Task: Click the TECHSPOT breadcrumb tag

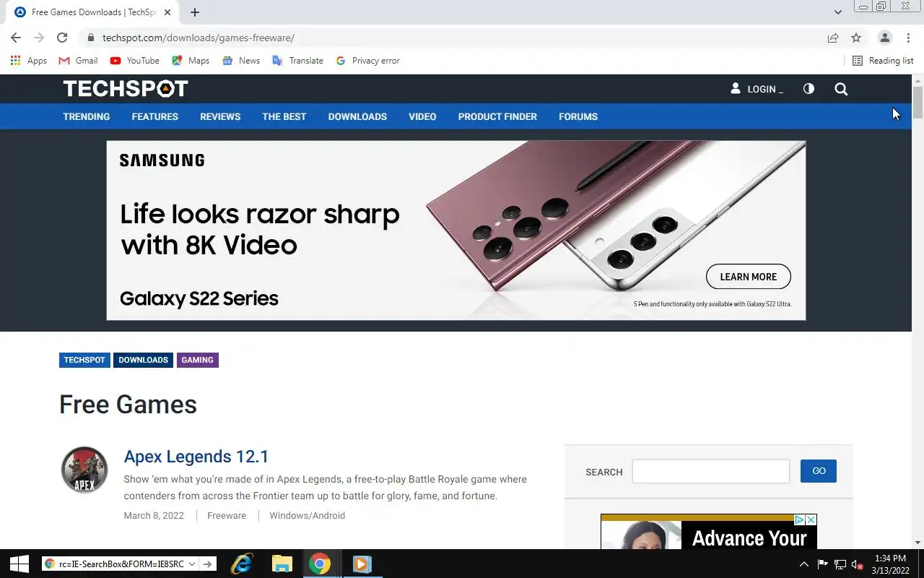Action: point(84,360)
